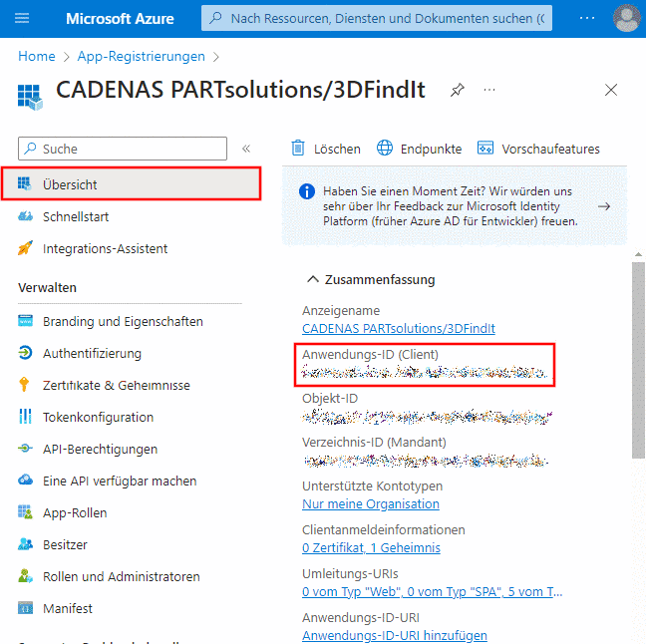
Task: Open Schnellstart from sidebar
Action: click(76, 216)
